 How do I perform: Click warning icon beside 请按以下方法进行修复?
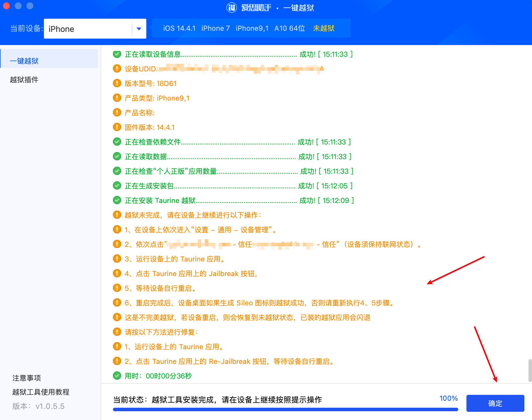pyautogui.click(x=117, y=332)
